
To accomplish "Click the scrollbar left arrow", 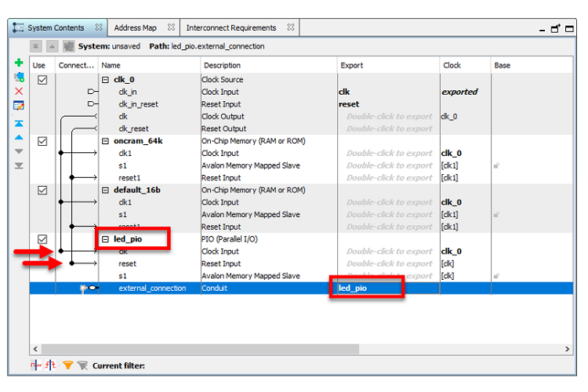I will pos(35,349).
